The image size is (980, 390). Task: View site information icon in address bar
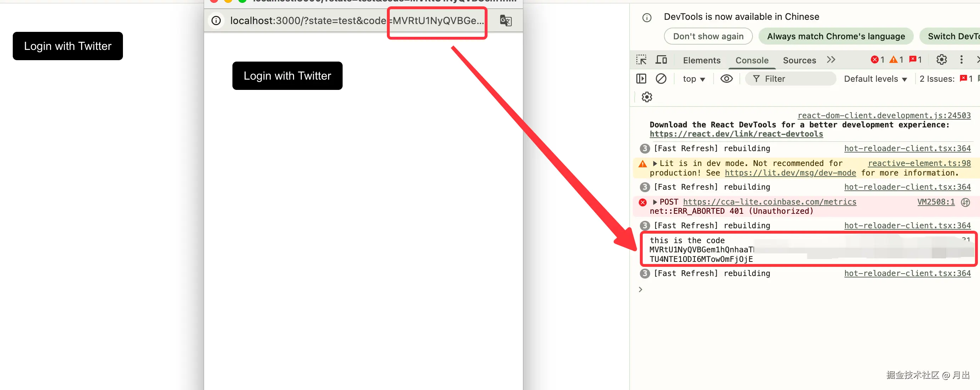click(x=216, y=21)
